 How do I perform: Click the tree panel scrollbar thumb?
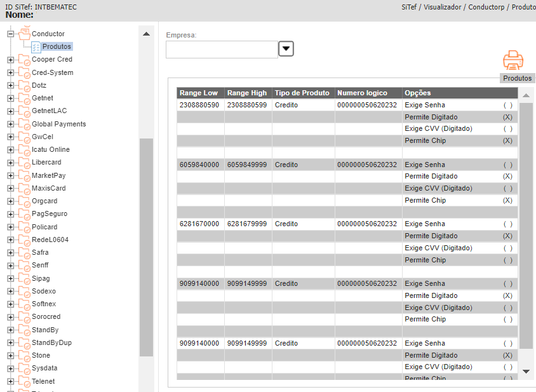(x=146, y=247)
